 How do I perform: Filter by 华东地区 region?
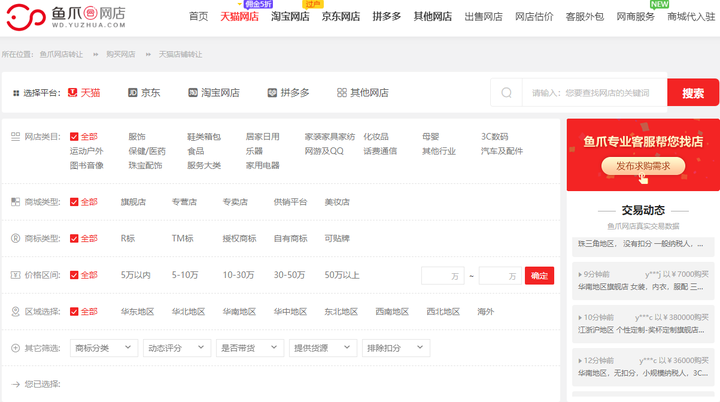(137, 311)
